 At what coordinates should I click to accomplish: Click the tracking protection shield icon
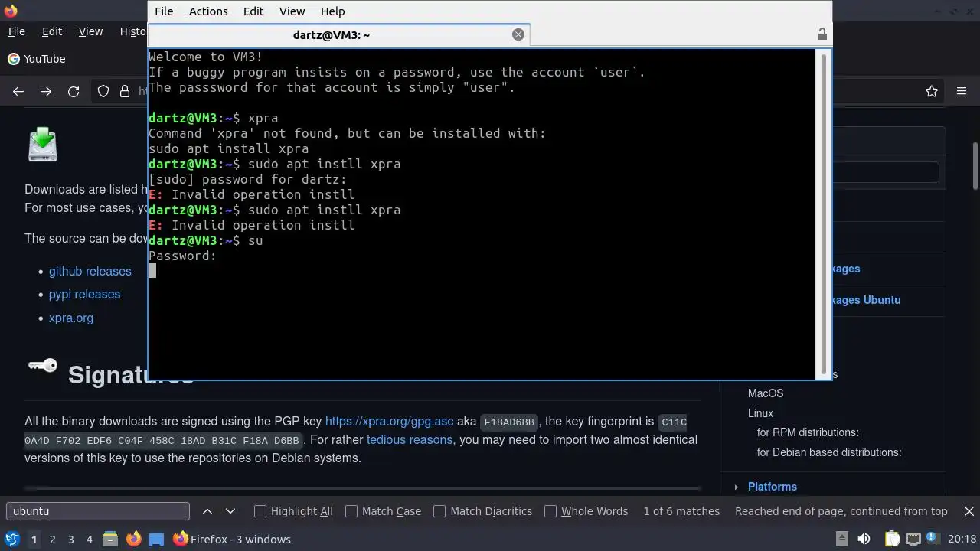click(x=103, y=92)
